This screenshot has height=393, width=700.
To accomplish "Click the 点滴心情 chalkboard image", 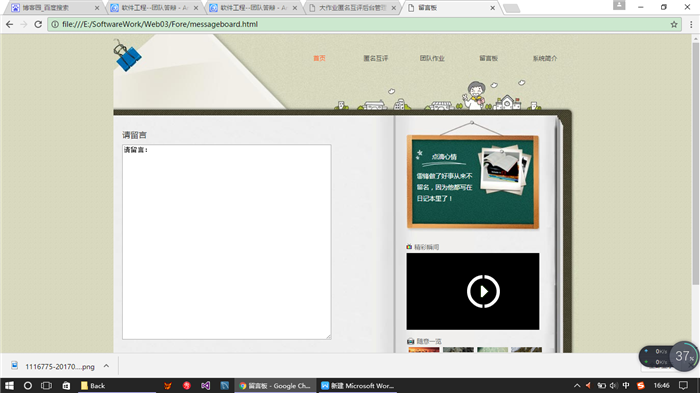I will coord(473,182).
